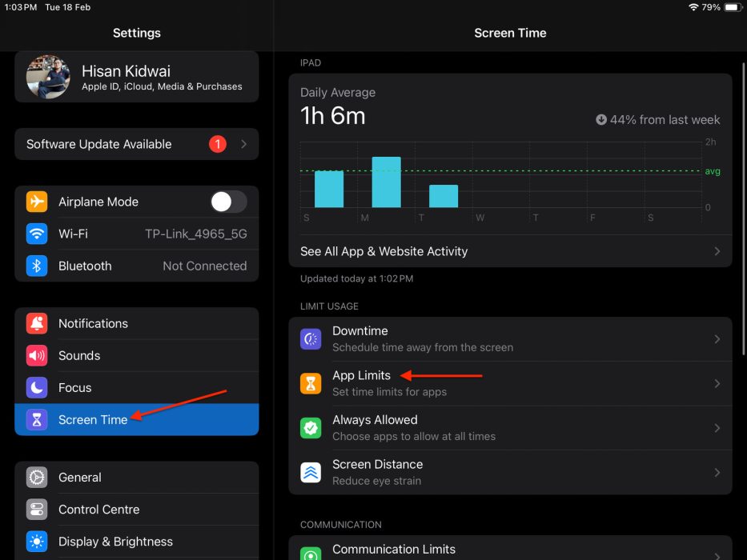Open the Always Allowed row chevron
Viewport: 747px width, 560px height.
[x=717, y=428]
